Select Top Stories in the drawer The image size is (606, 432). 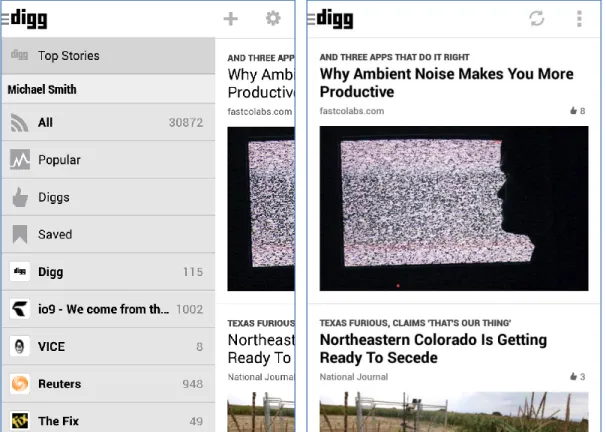(x=108, y=56)
